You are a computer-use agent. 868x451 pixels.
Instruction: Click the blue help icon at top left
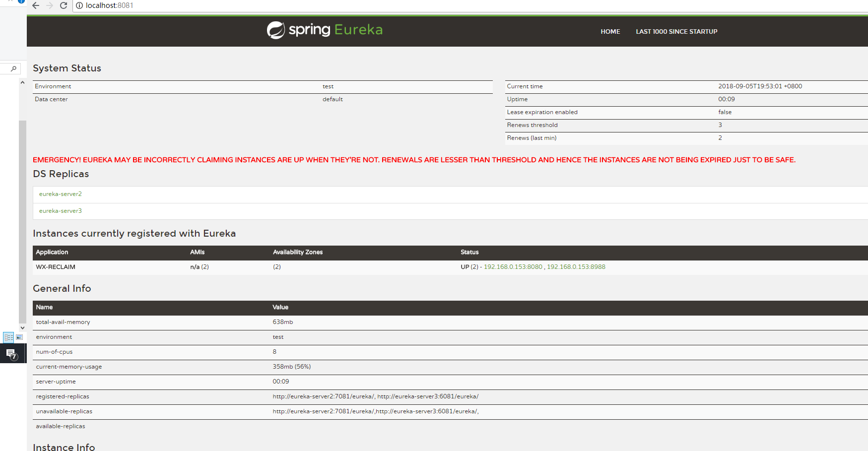(x=21, y=1)
